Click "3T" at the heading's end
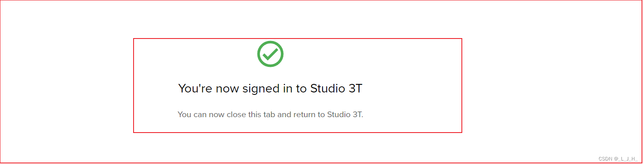This screenshot has width=644, height=165. click(355, 89)
